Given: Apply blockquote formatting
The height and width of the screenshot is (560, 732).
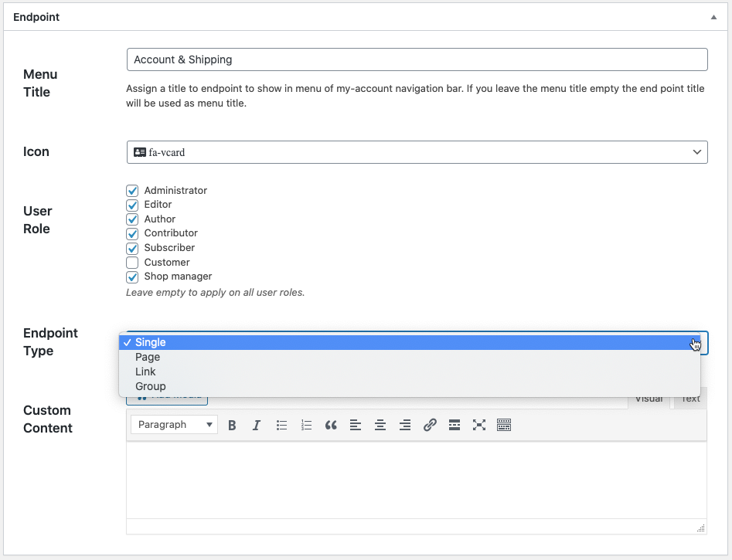Looking at the screenshot, I should [x=331, y=424].
